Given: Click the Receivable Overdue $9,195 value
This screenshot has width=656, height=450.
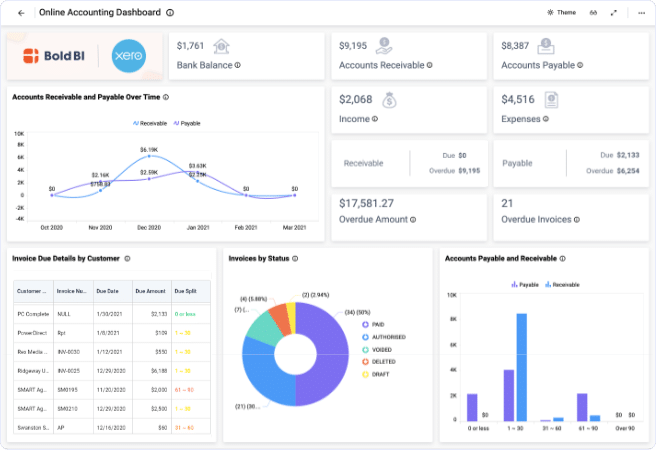Looking at the screenshot, I should (469, 171).
